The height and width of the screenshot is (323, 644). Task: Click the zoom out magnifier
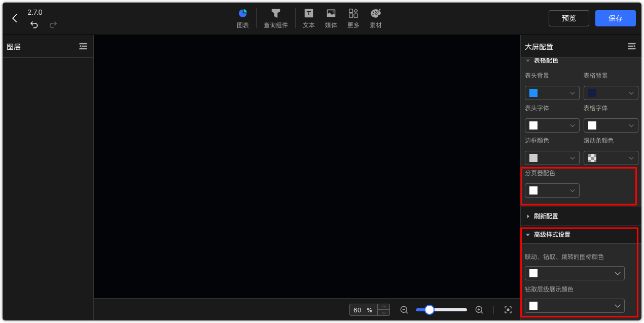tap(404, 310)
